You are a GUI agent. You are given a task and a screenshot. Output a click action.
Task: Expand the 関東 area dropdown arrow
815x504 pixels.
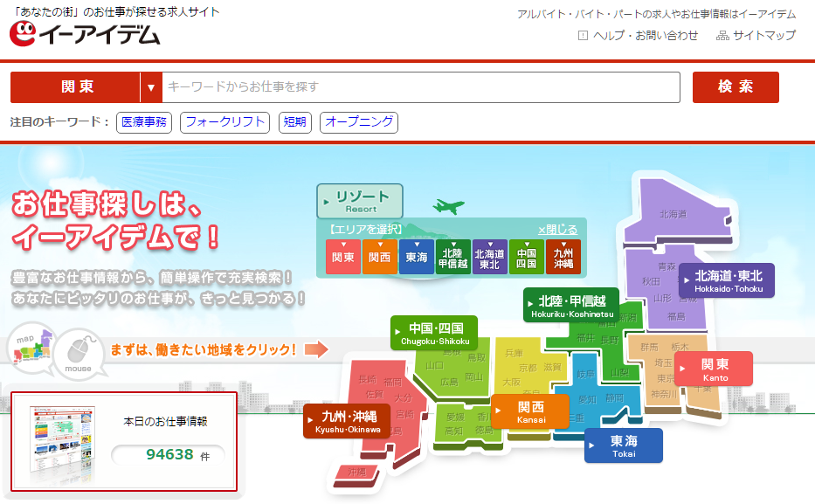(151, 87)
